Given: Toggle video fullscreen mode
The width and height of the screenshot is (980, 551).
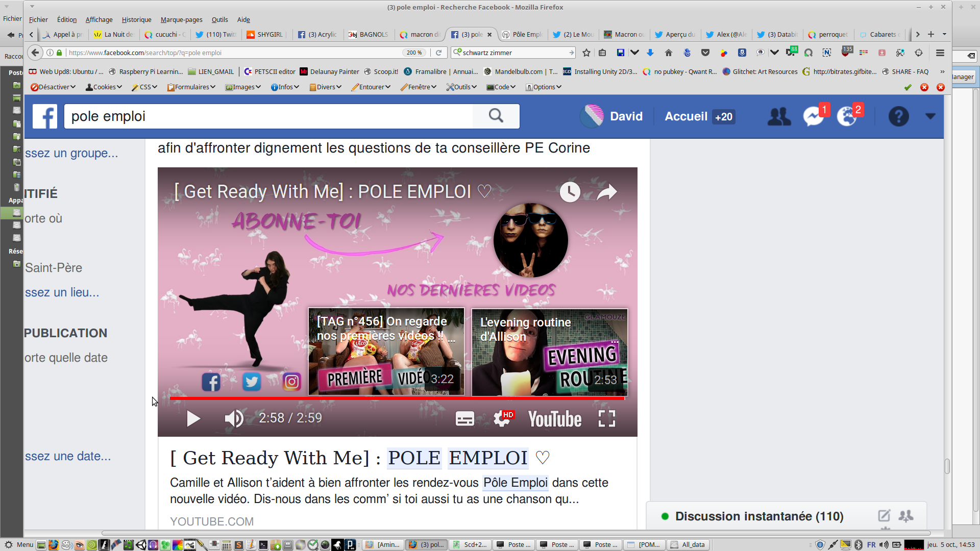Looking at the screenshot, I should pos(606,418).
